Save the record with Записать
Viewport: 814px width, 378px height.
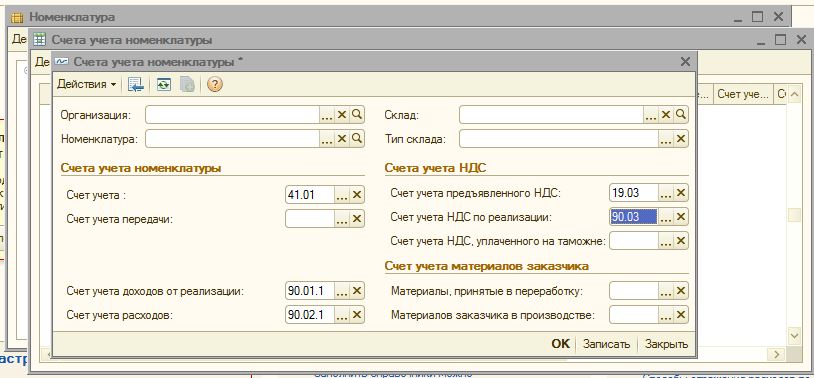pos(606,344)
